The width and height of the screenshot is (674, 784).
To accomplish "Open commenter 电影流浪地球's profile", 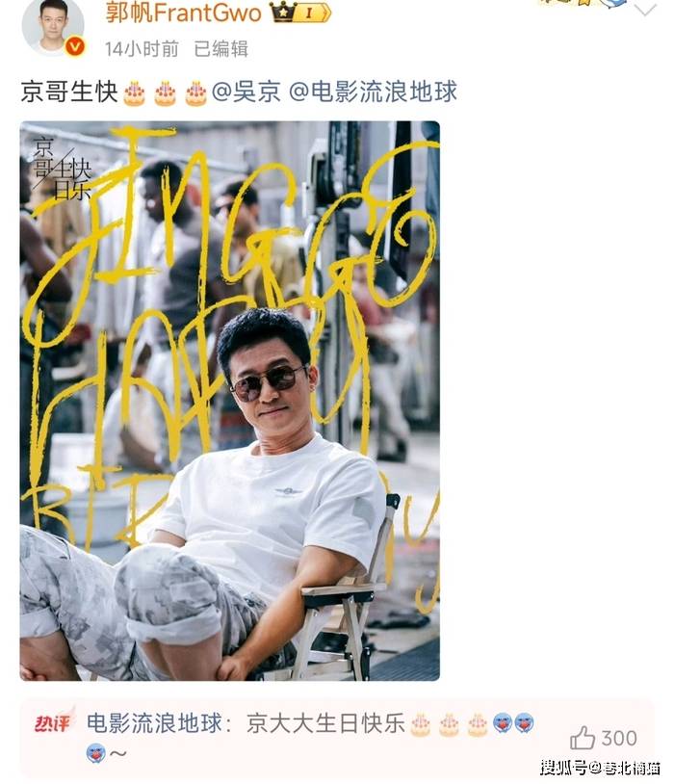I will [154, 723].
